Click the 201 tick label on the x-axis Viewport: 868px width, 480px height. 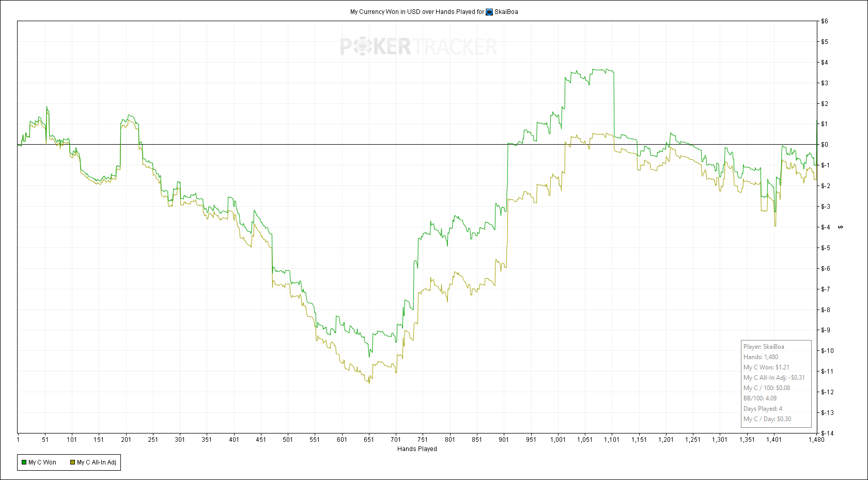coord(126,440)
